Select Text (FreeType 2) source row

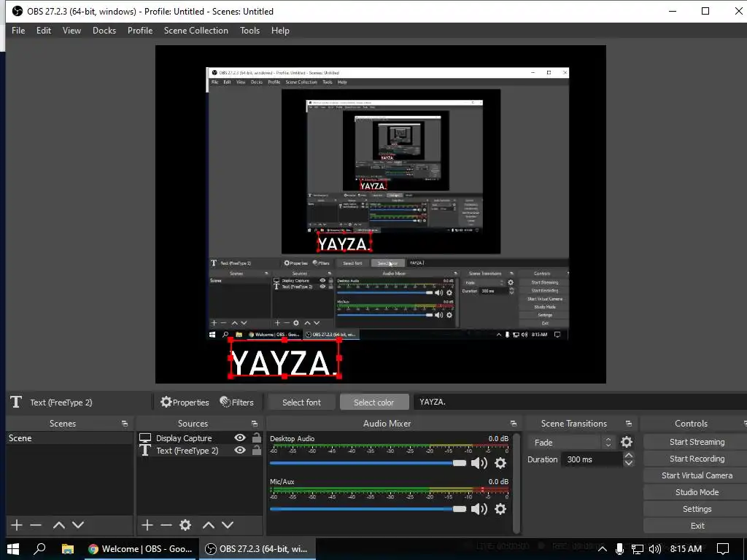[x=200, y=450]
